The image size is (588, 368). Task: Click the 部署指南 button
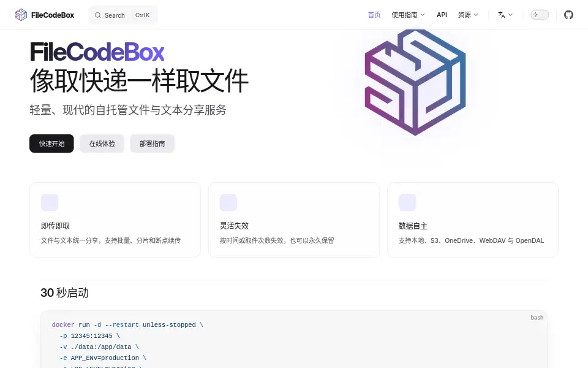tap(153, 144)
